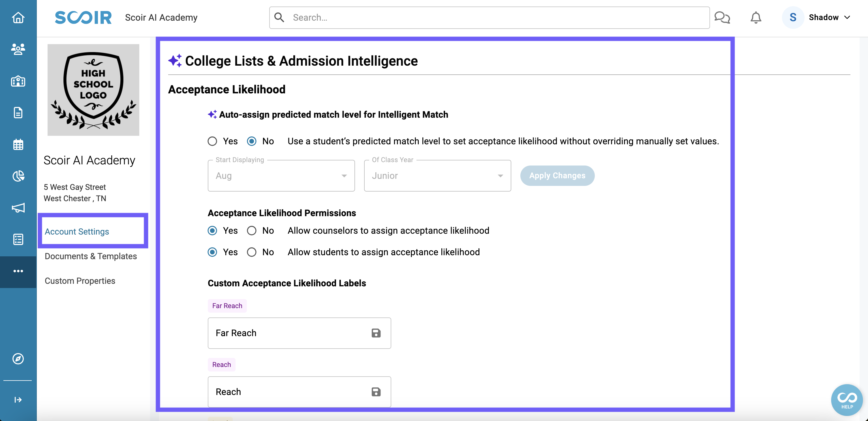Screen dimensions: 868x421
Task: Open the Custom Properties section
Action: [80, 280]
